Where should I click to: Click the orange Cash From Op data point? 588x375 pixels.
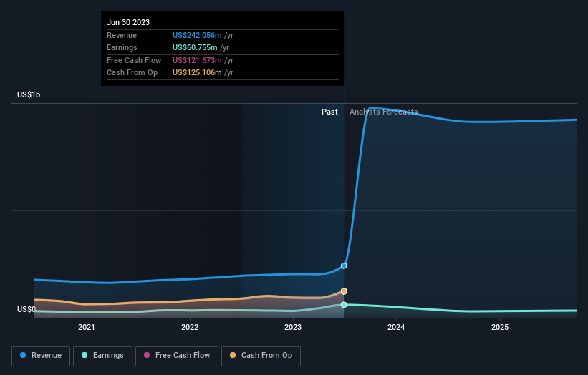pyautogui.click(x=344, y=291)
